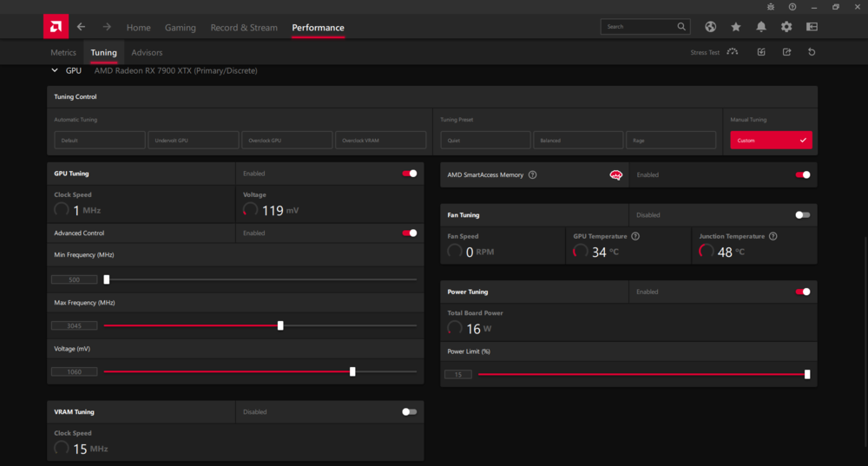Disable the GPU Tuning toggle
Image resolution: width=868 pixels, height=466 pixels.
410,174
